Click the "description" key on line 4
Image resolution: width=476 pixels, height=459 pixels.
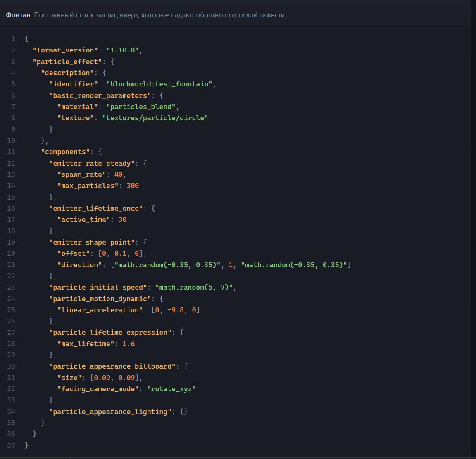(x=67, y=73)
